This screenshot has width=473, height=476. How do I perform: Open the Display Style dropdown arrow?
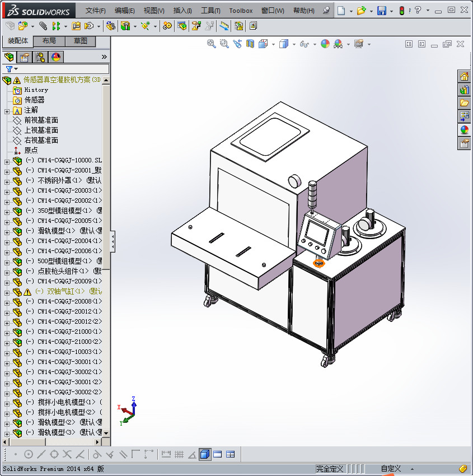click(294, 44)
